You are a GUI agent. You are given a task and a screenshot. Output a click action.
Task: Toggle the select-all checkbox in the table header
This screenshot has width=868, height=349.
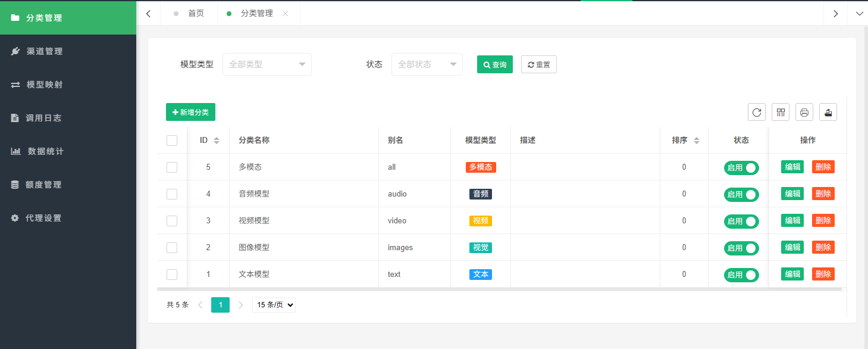(x=172, y=141)
